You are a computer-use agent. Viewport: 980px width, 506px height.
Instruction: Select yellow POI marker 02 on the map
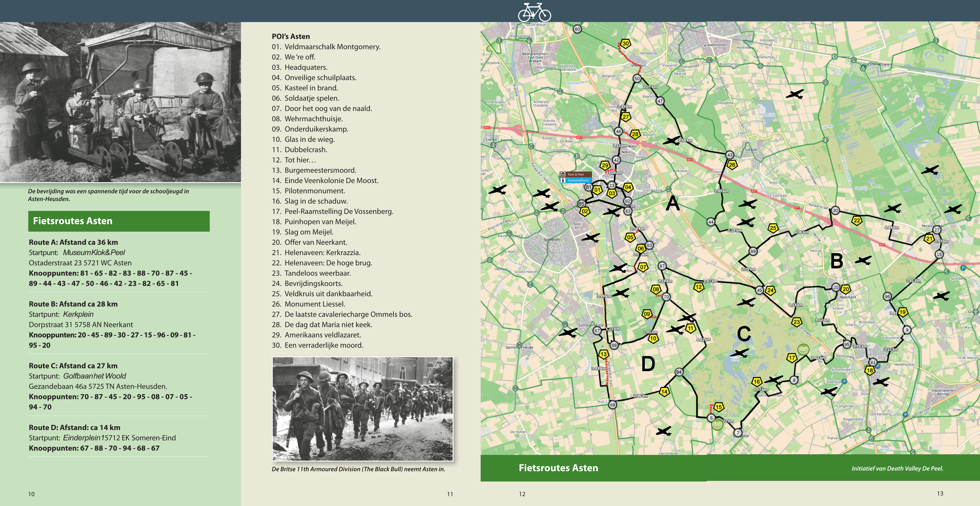coord(585,211)
